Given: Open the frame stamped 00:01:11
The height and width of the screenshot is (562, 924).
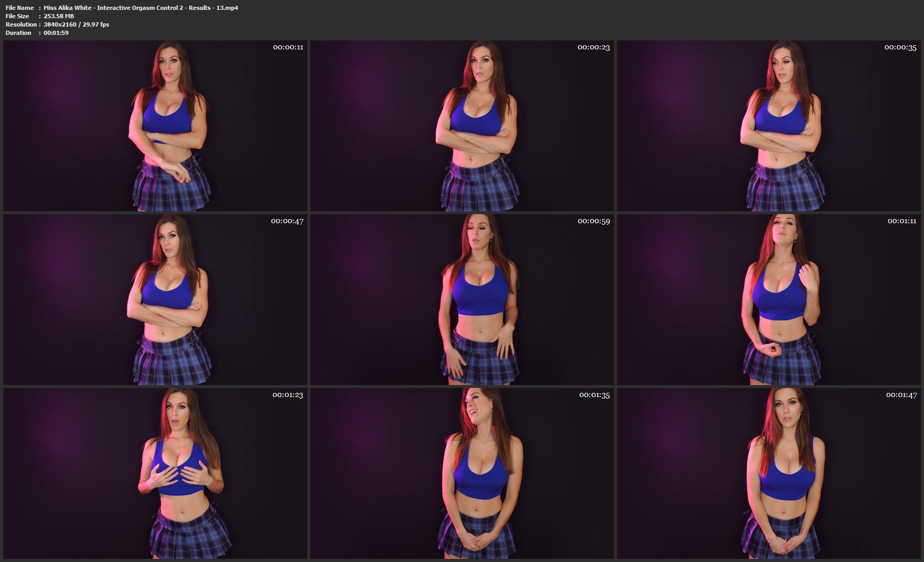Looking at the screenshot, I should point(769,300).
